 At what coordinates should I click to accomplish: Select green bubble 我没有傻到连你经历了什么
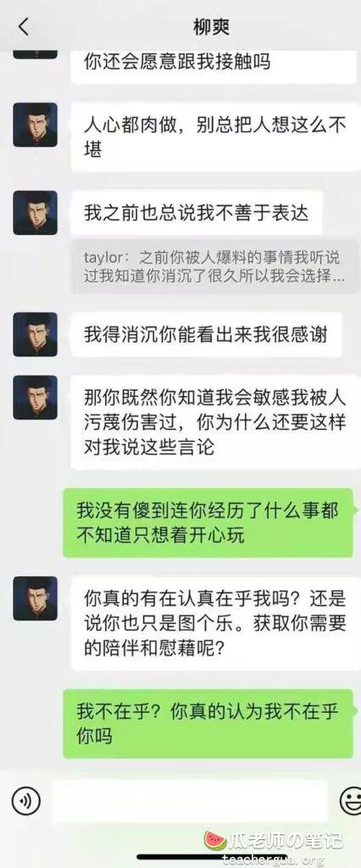tap(208, 522)
